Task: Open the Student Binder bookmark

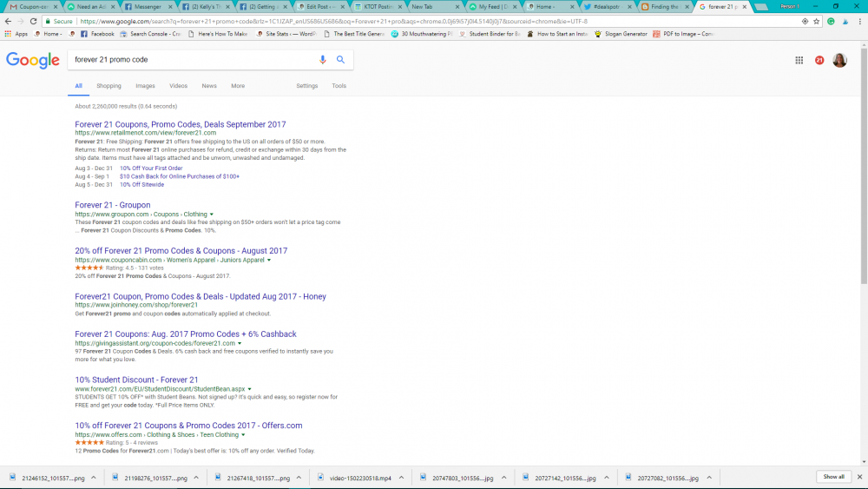Action: [490, 34]
